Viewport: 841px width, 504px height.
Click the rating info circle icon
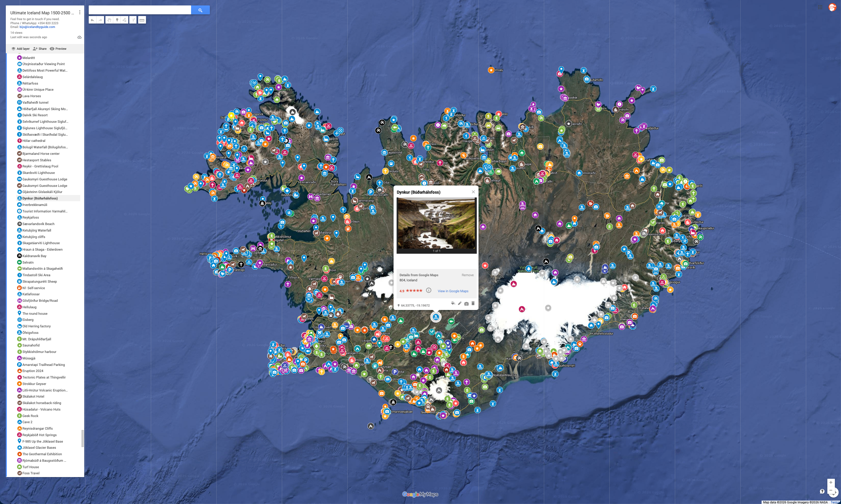(429, 291)
